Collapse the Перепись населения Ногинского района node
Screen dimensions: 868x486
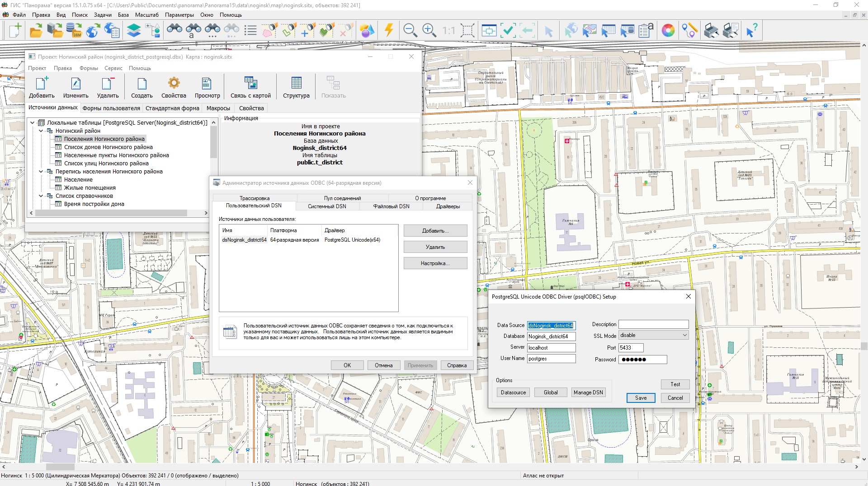click(x=41, y=171)
